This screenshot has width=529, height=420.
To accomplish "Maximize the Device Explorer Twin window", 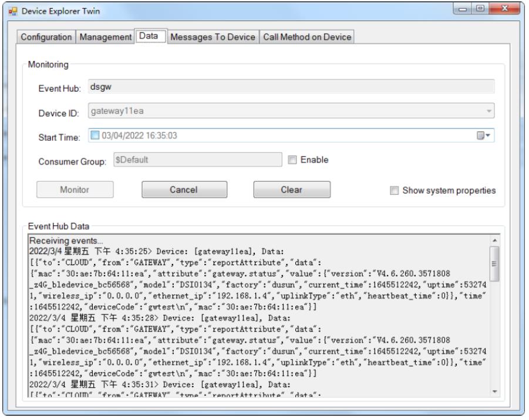I will tap(480, 9).
